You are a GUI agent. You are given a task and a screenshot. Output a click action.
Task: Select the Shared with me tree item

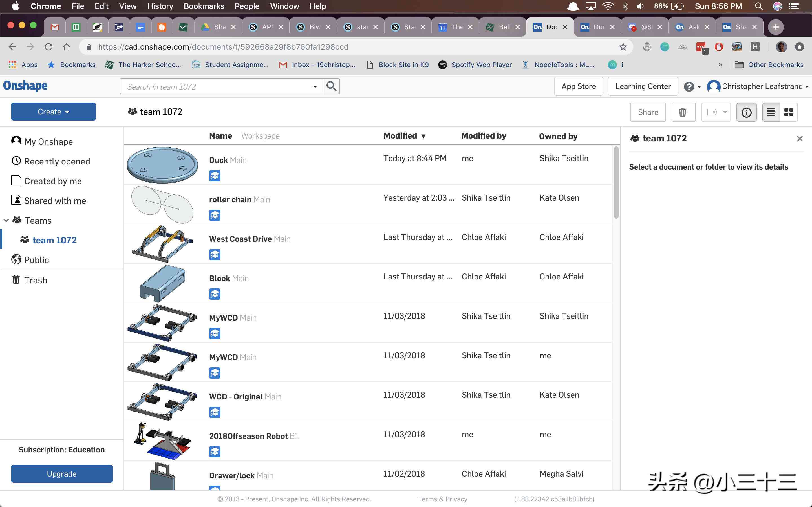[55, 200]
